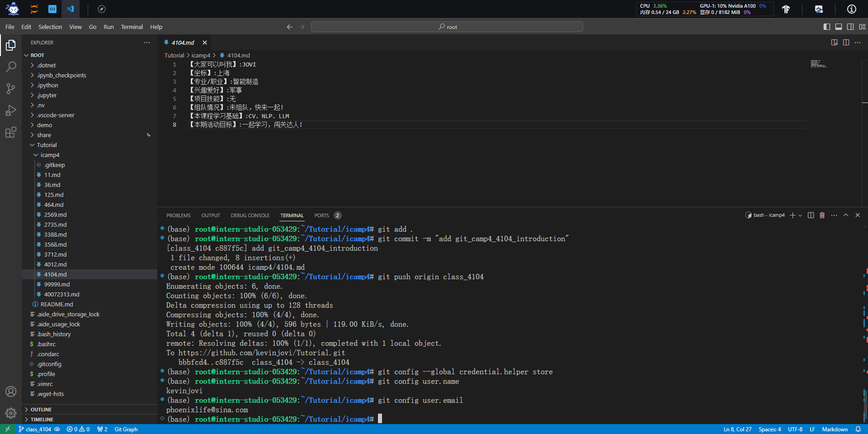Viewport: 868px width, 434px height.
Task: Open 99999.md in explorer
Action: pyautogui.click(x=90, y=284)
